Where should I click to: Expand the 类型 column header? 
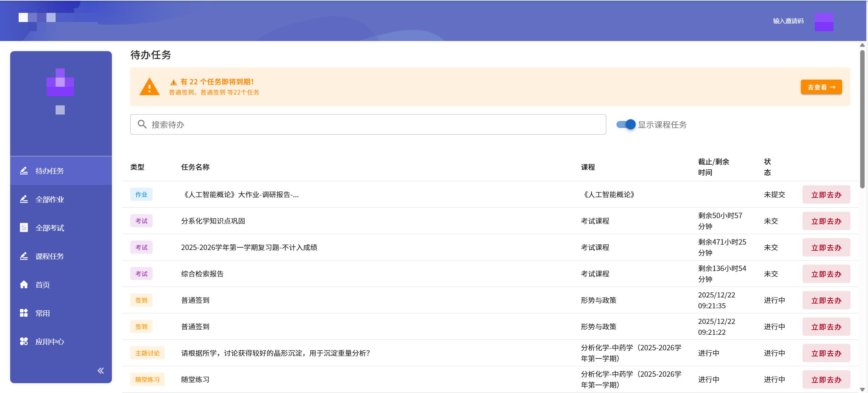tap(138, 167)
